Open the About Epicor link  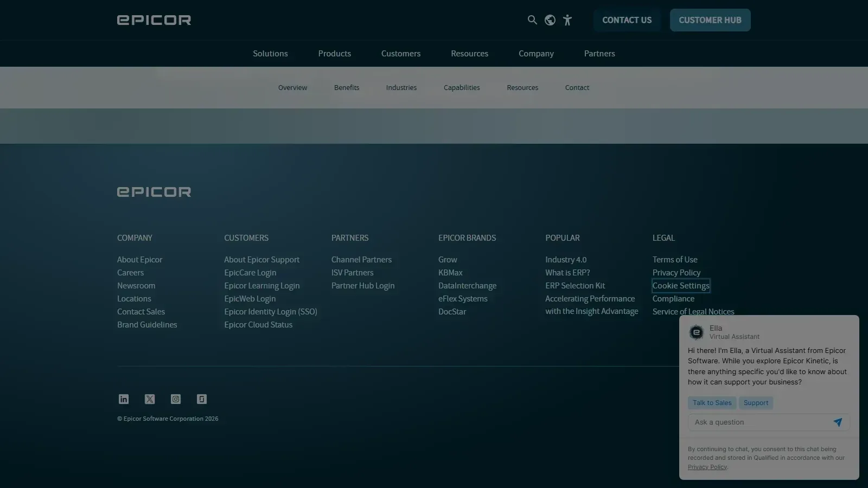pyautogui.click(x=139, y=260)
